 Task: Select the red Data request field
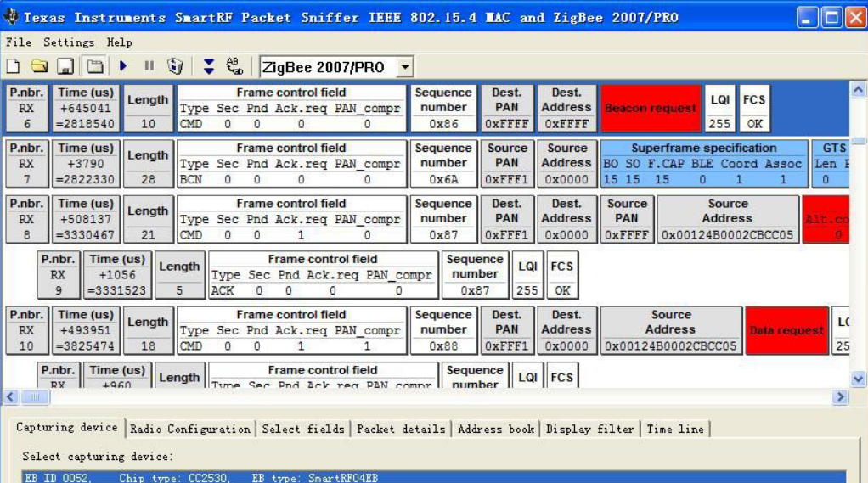(x=786, y=330)
